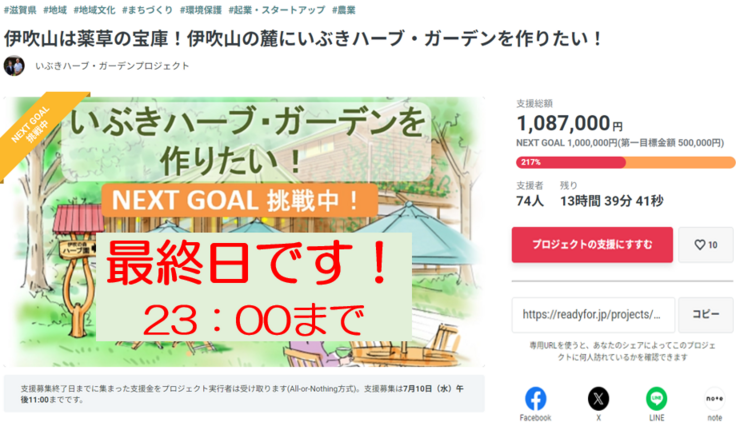Share the project on X
This screenshot has width=736, height=426.
[x=598, y=398]
